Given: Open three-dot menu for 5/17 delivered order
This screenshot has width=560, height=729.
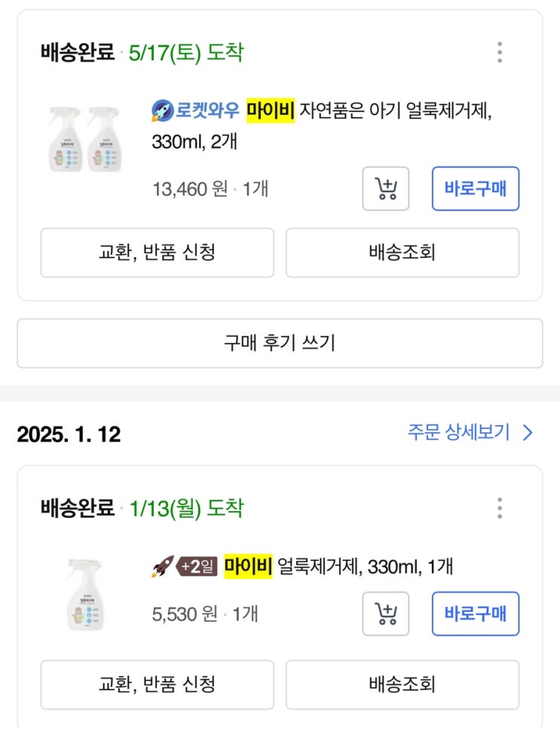Looking at the screenshot, I should click(x=499, y=53).
